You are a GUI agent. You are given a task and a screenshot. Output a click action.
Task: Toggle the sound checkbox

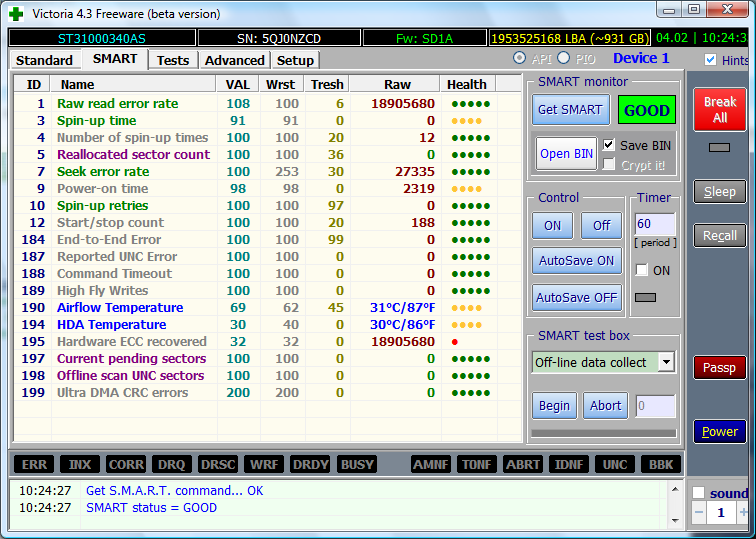699,493
